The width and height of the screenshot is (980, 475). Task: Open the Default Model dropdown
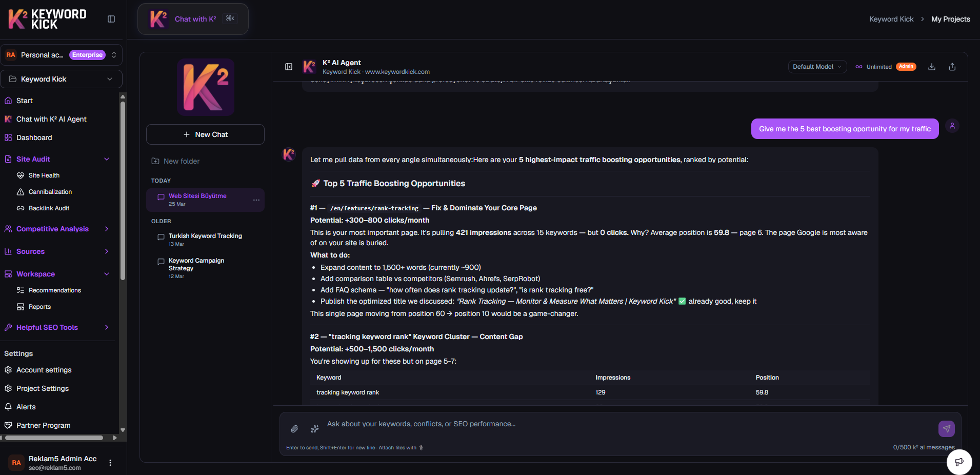(816, 67)
